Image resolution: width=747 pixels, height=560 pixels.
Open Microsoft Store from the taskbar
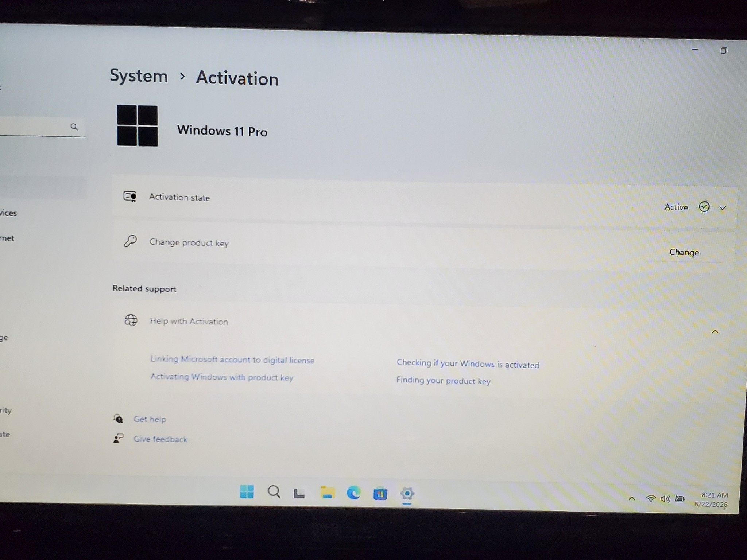(x=380, y=494)
